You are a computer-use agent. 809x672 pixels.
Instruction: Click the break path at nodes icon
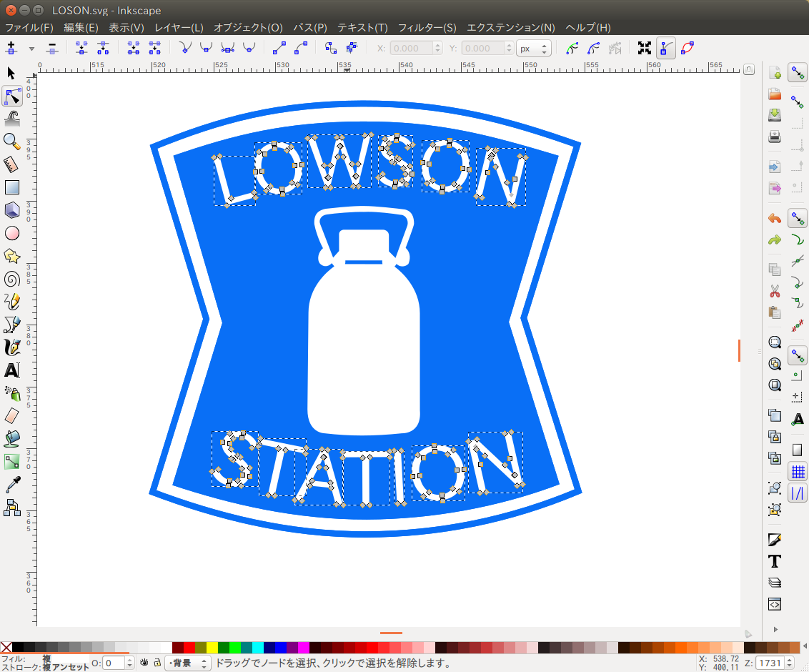click(x=103, y=48)
